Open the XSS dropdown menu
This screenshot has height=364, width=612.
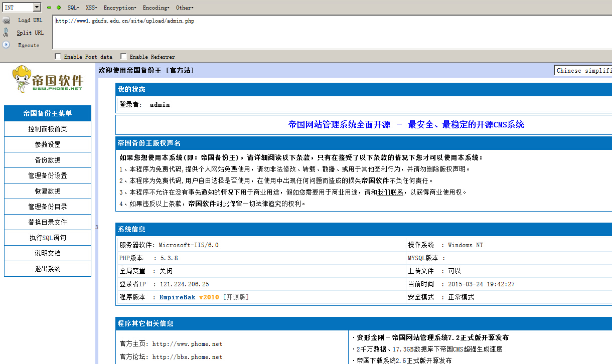click(x=91, y=8)
